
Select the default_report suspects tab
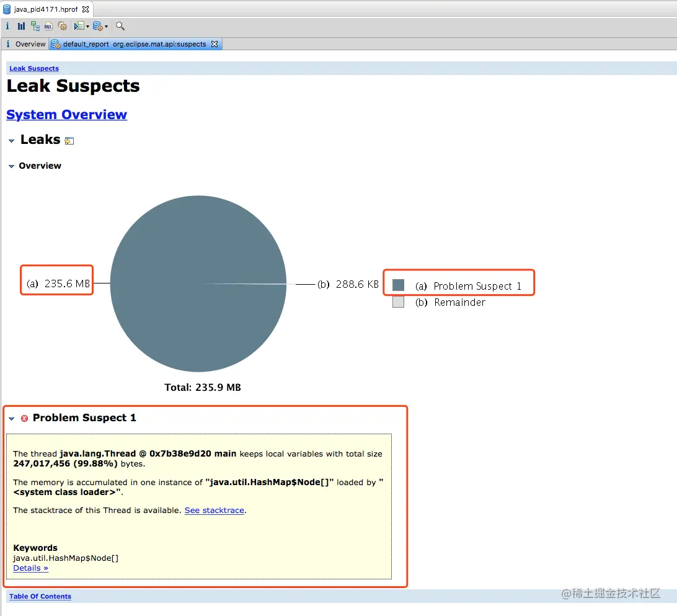(x=135, y=44)
